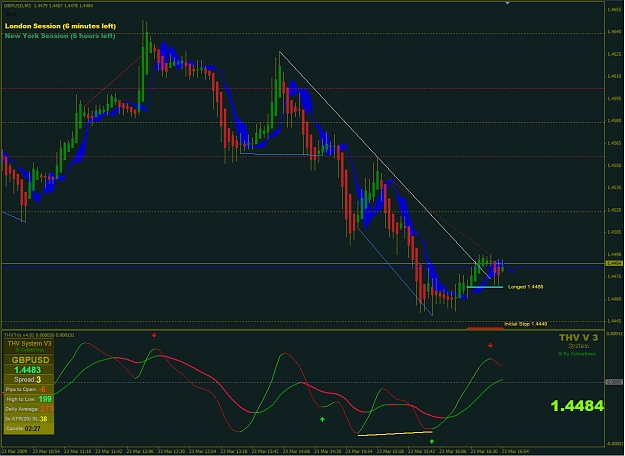The height and width of the screenshot is (456, 625).
Task: Click the large 'THV V 3' title in the indicator window
Action: (x=578, y=338)
